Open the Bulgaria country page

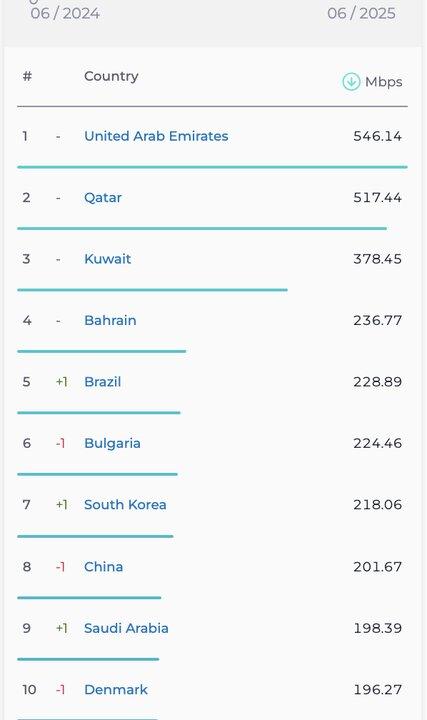click(x=112, y=444)
